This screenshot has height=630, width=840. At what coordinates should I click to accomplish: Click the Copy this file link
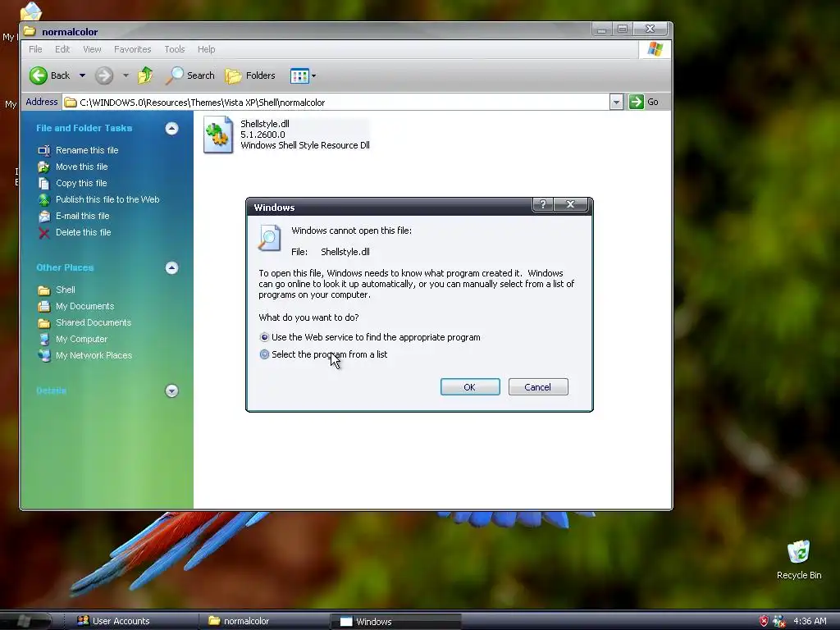(x=81, y=183)
